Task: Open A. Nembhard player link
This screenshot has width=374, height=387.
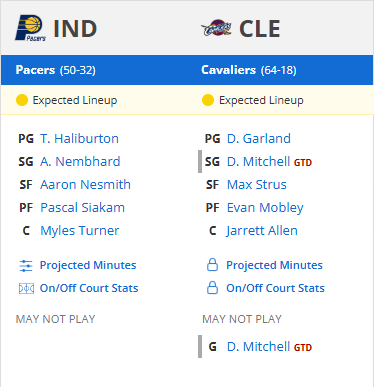Action: click(x=80, y=162)
